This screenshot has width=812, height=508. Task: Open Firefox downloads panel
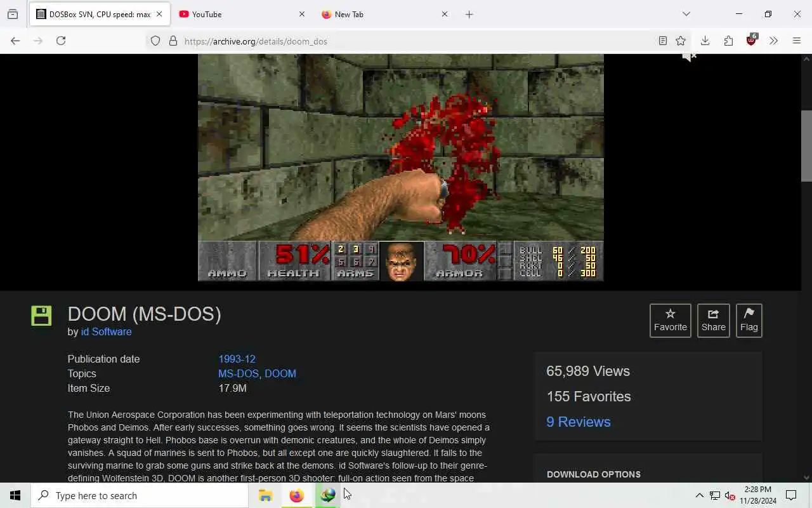pos(705,41)
